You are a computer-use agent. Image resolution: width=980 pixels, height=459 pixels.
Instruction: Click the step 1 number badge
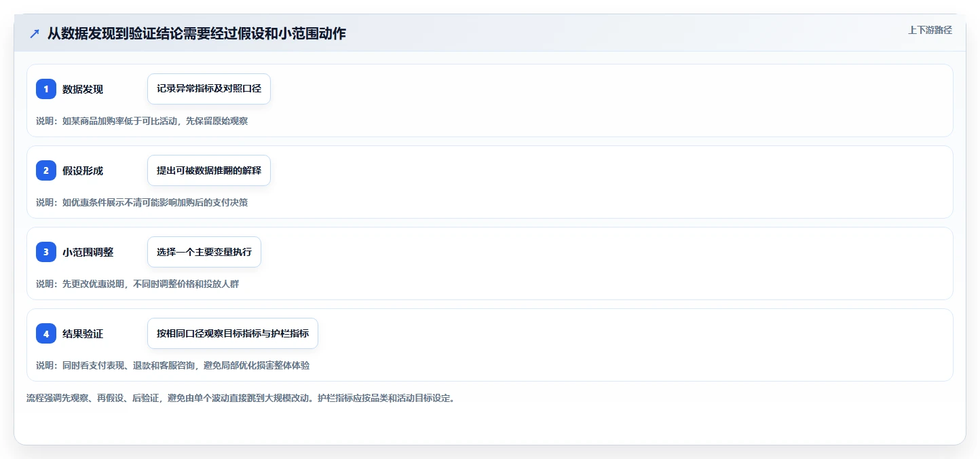tap(46, 89)
